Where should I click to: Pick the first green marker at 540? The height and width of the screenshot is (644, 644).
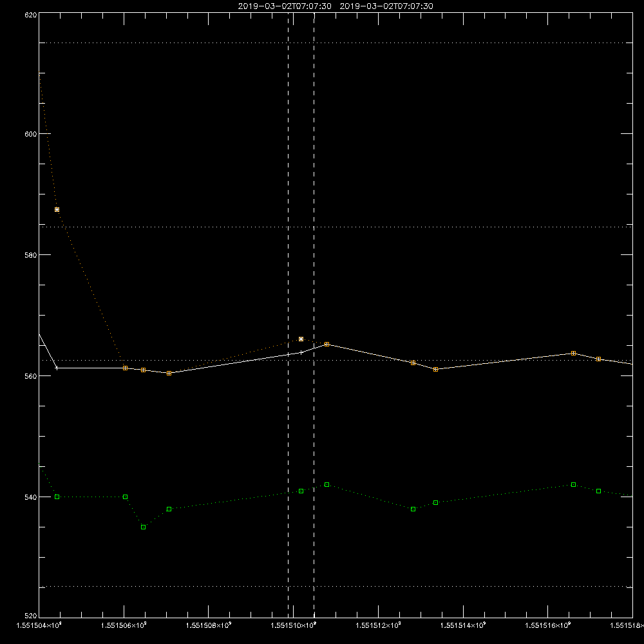point(57,497)
